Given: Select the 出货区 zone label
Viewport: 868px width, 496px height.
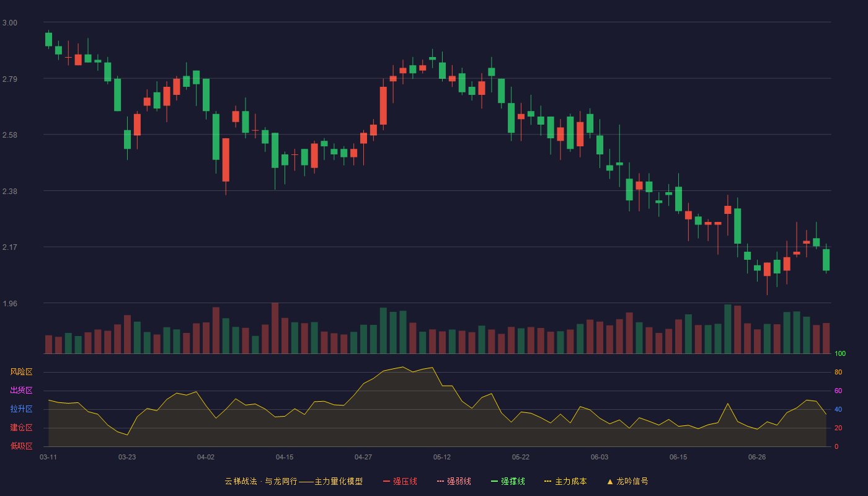Looking at the screenshot, I should (21, 391).
